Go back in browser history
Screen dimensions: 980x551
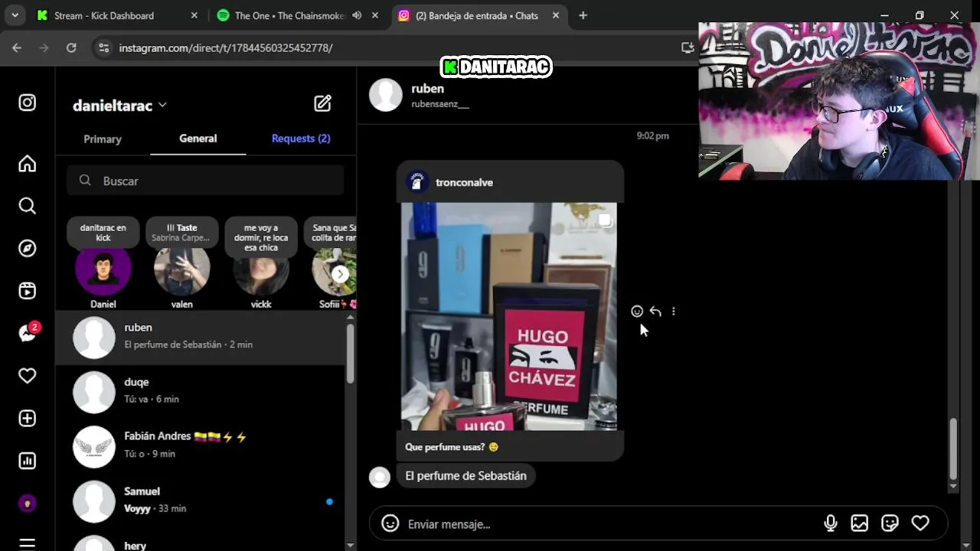click(17, 47)
